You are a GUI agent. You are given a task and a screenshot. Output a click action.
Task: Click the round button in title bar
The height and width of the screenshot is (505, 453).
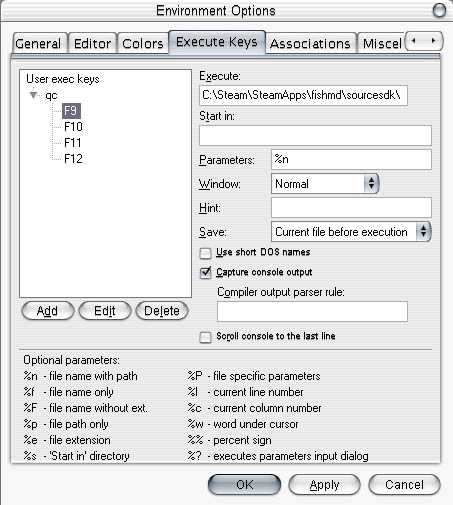tap(439, 10)
